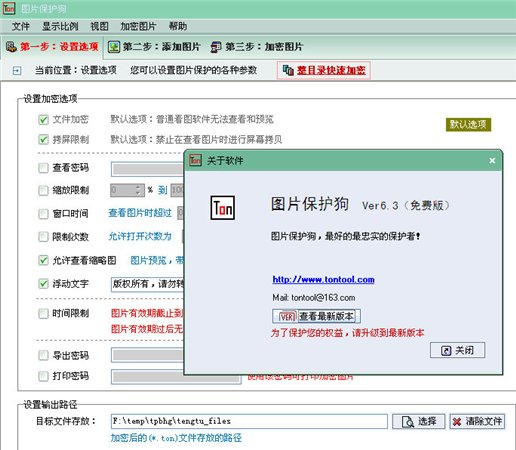
Task: Click the 默认选项 button
Action: pos(468,125)
